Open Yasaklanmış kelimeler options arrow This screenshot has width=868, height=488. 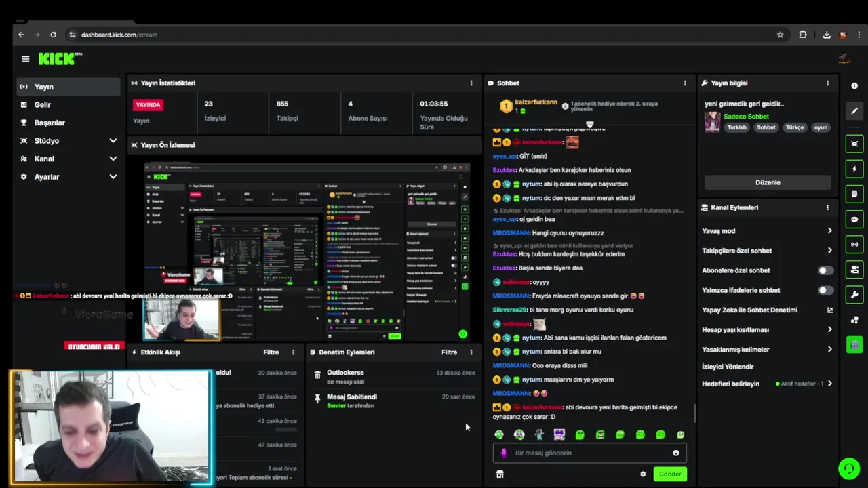pos(829,350)
